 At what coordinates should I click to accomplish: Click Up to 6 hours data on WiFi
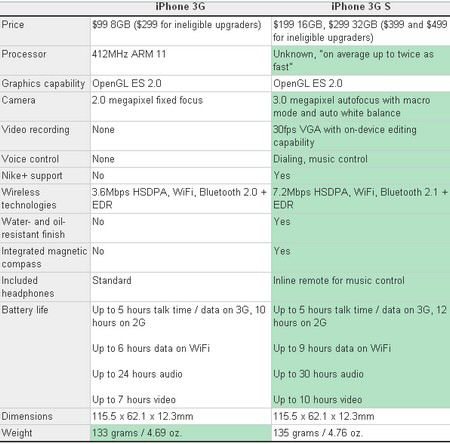click(151, 348)
